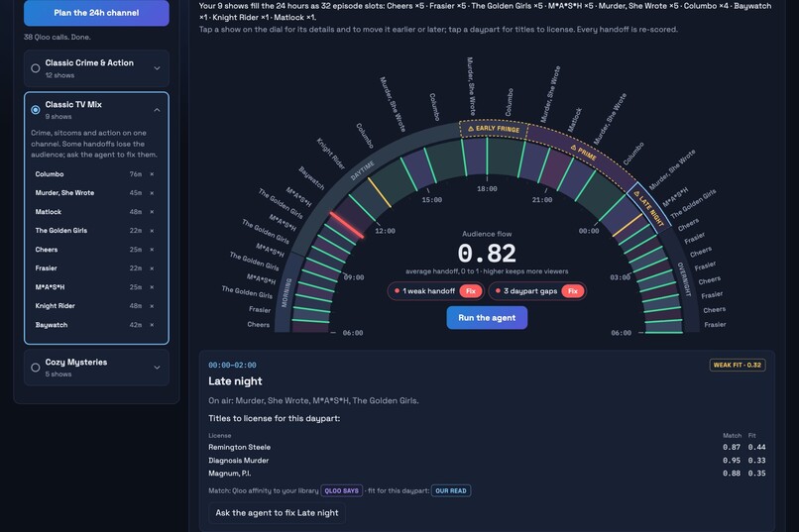Fix the 1 weak handoff
Image resolution: width=799 pixels, height=532 pixels.
point(470,291)
